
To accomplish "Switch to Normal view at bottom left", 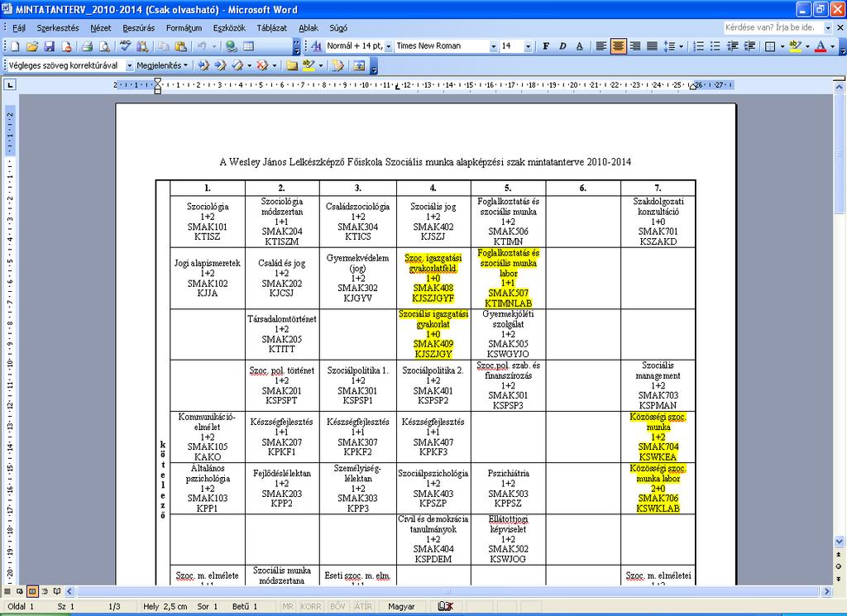I will coord(7,591).
